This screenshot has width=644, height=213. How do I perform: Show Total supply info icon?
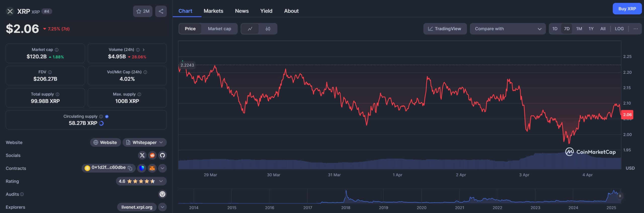click(57, 94)
